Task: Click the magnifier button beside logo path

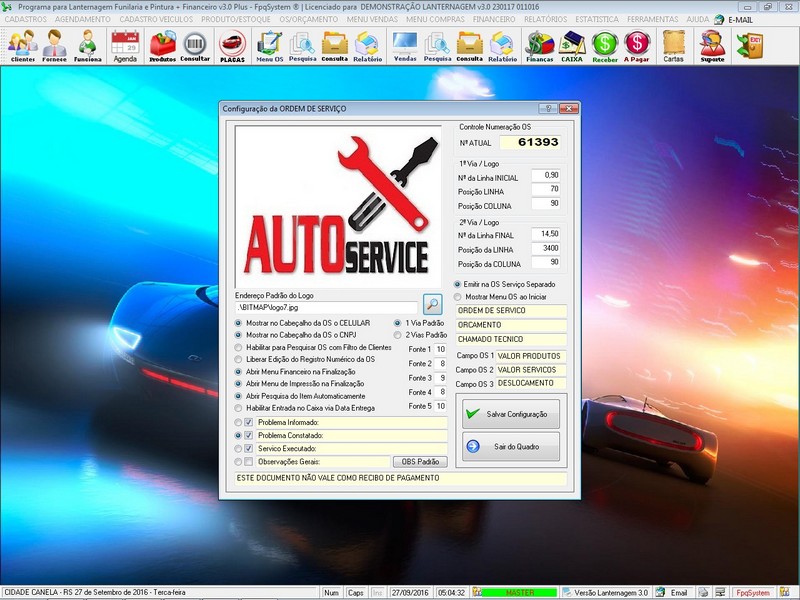Action: click(x=432, y=303)
